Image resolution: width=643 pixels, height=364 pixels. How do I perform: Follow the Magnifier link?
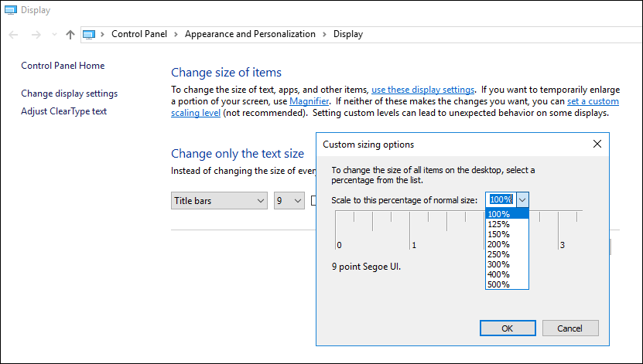[309, 101]
